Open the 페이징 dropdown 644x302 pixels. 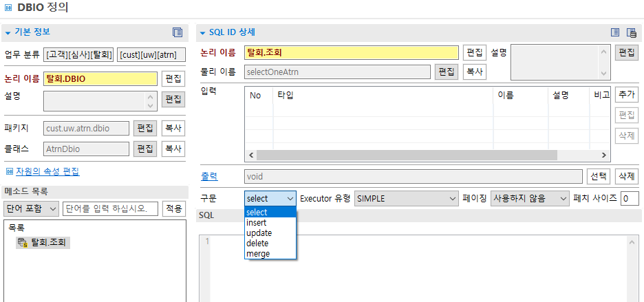[x=530, y=198]
